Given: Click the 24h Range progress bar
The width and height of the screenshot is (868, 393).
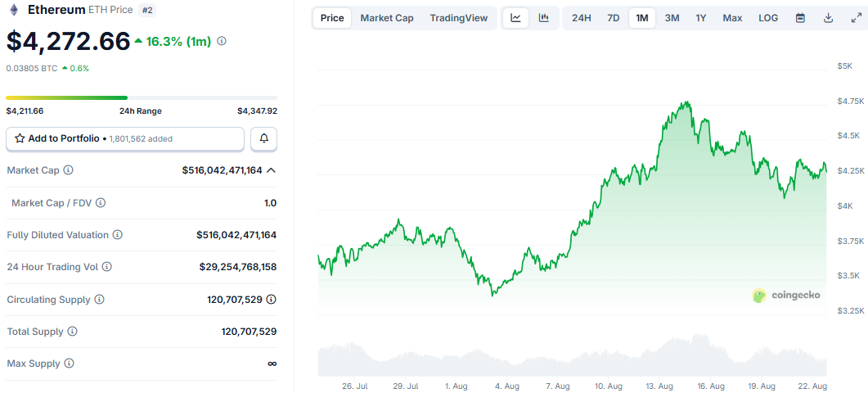Looking at the screenshot, I should click(x=142, y=97).
